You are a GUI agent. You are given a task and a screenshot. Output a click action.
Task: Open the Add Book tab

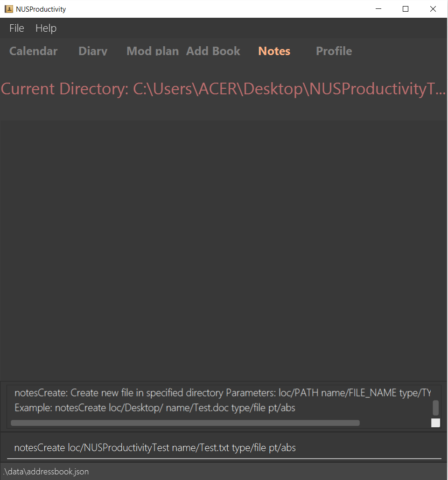[213, 51]
